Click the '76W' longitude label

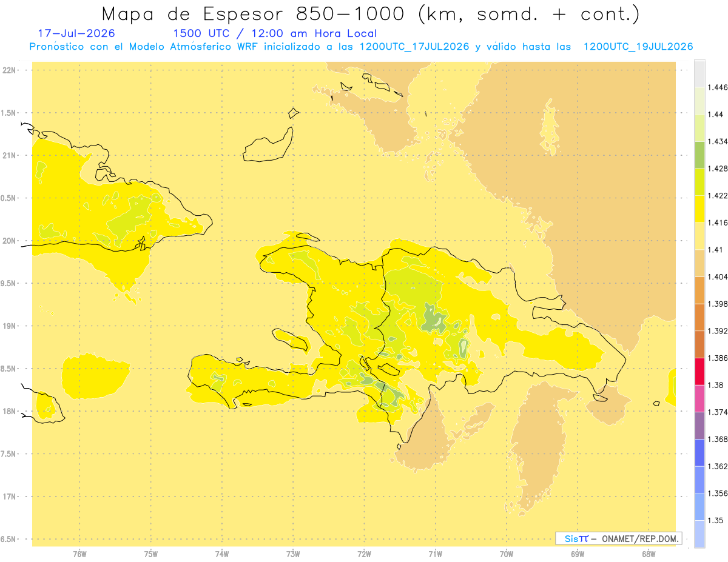[x=79, y=554]
